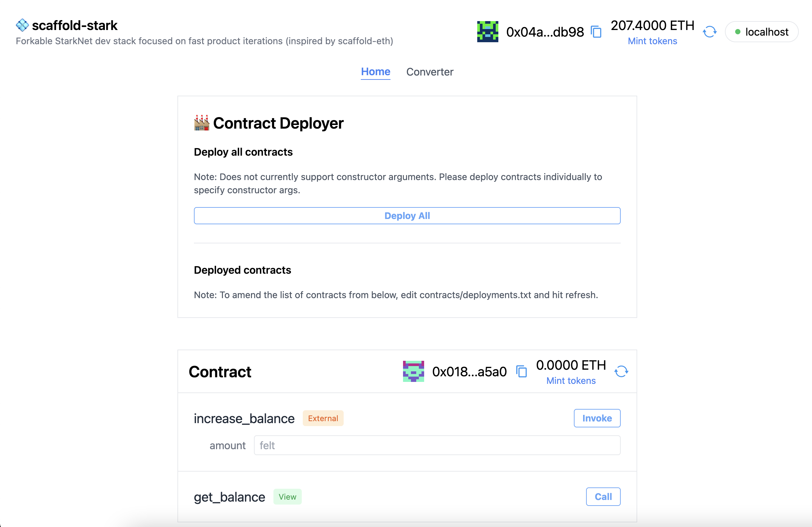
Task: Refresh the 207.4000 ETH balance
Action: tap(710, 32)
